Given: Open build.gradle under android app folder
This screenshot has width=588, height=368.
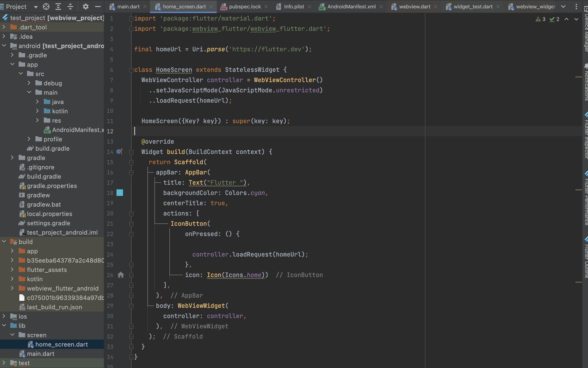Looking at the screenshot, I should 52,149.
